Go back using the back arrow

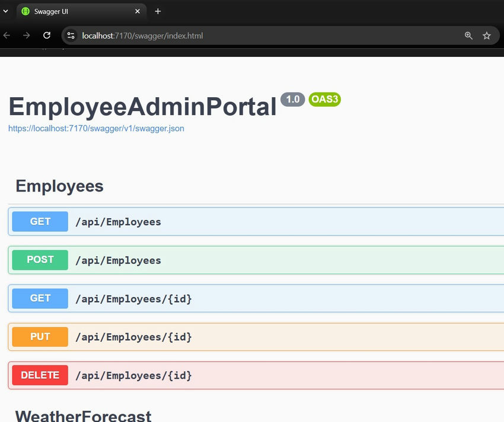tap(7, 36)
